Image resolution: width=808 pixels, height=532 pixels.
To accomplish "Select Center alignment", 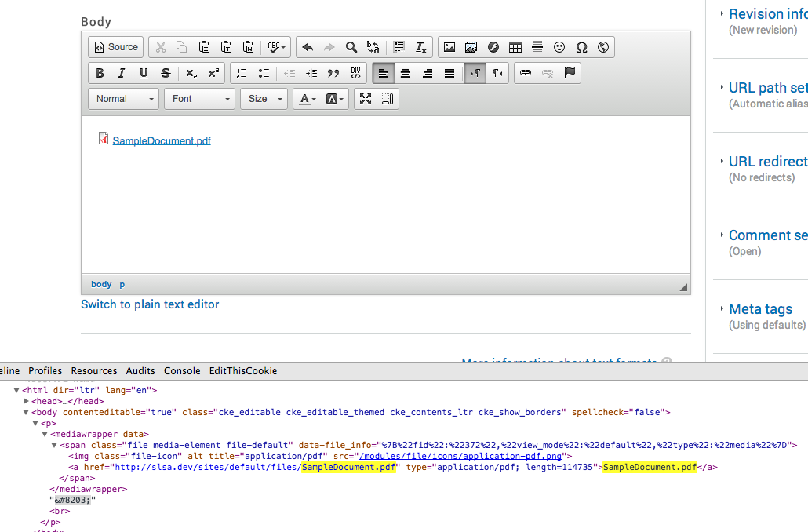I will click(x=406, y=73).
